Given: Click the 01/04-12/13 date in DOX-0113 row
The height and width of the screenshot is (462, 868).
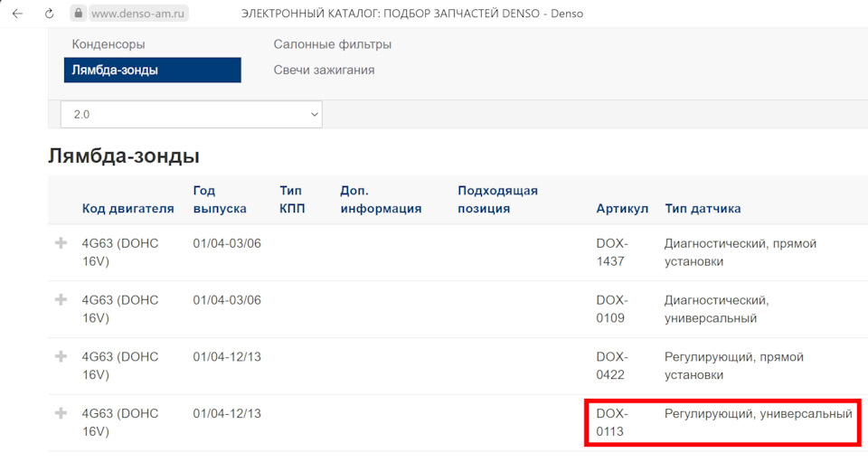Looking at the screenshot, I should pyautogui.click(x=227, y=413).
